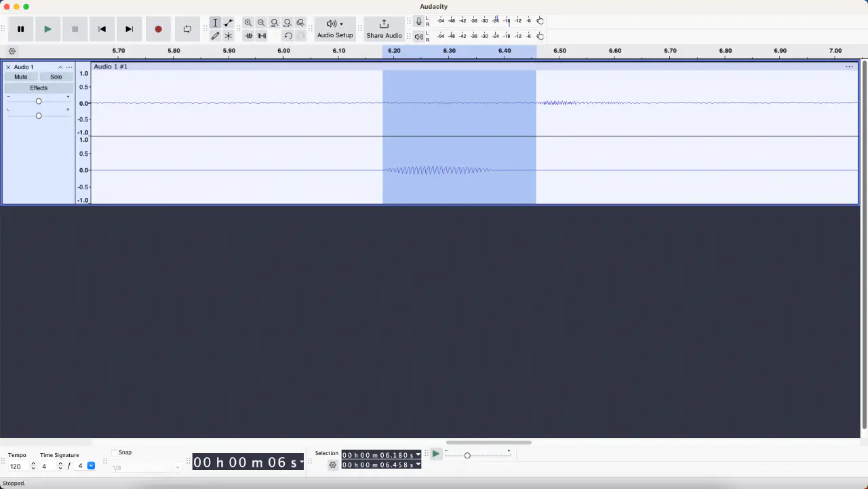This screenshot has height=489, width=868.
Task: Mute the Audio 1 track
Action: coord(21,77)
